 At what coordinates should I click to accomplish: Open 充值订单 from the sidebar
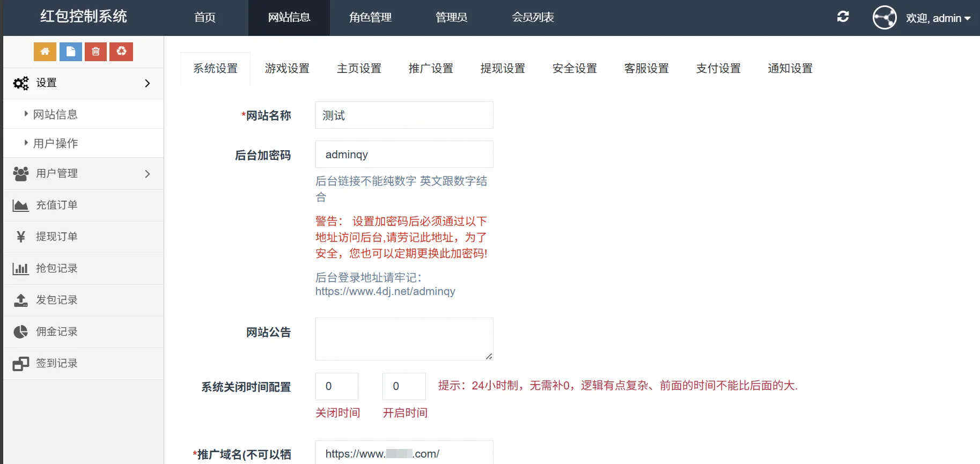[x=56, y=205]
